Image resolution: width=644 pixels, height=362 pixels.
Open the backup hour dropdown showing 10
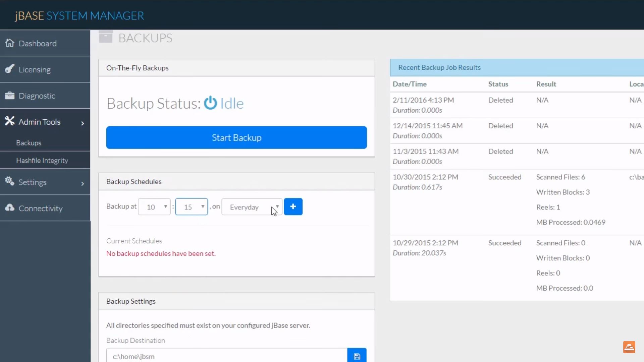[x=154, y=207]
